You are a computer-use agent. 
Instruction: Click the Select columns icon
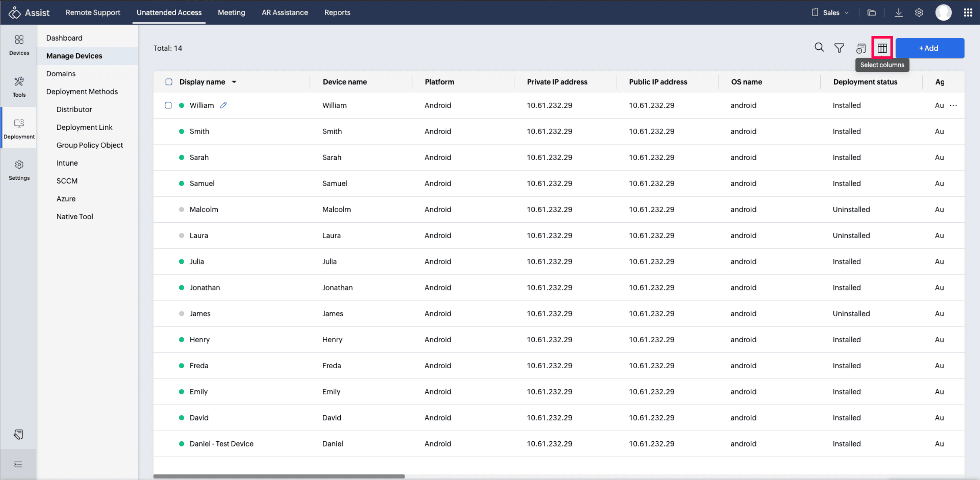point(882,48)
